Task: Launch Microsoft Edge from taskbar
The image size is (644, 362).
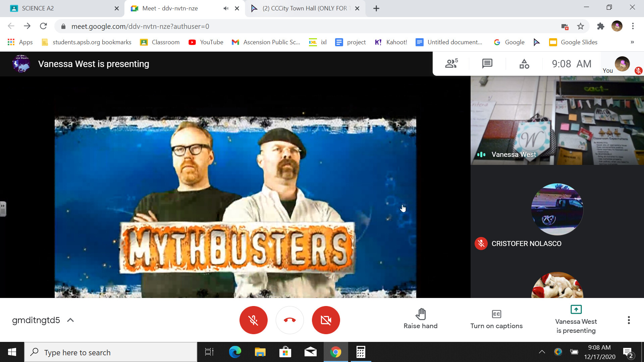Action: pos(235,352)
